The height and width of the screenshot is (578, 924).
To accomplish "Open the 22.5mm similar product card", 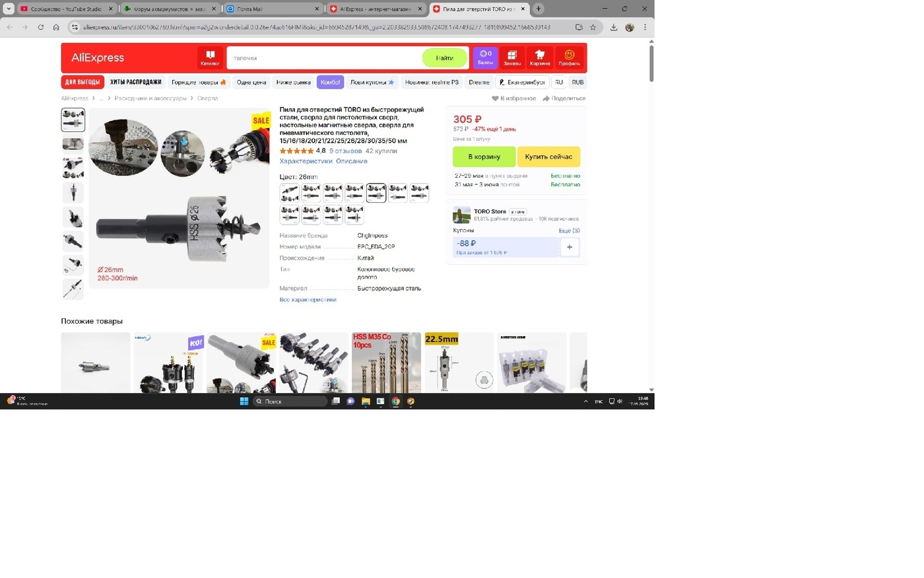I will (x=459, y=363).
